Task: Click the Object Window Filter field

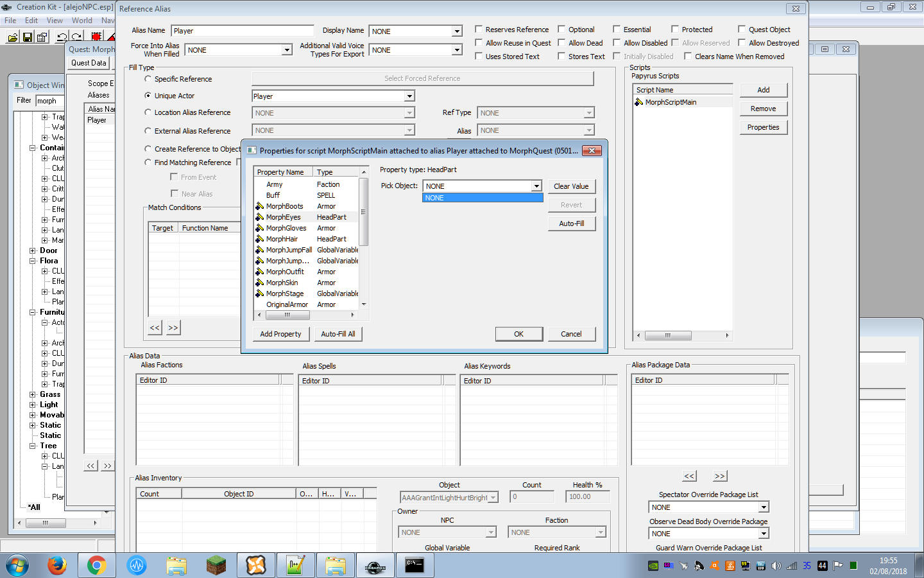Action: point(49,101)
